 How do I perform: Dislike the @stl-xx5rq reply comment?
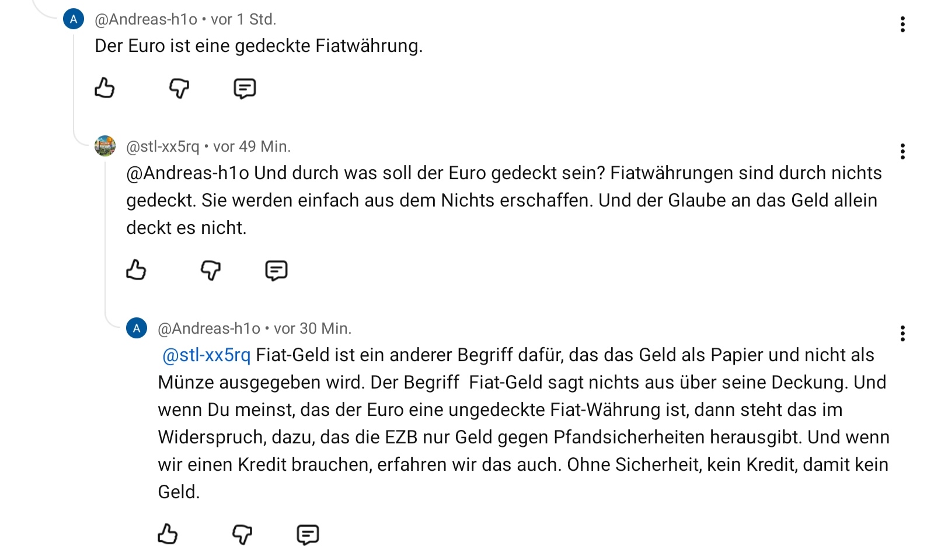(210, 270)
